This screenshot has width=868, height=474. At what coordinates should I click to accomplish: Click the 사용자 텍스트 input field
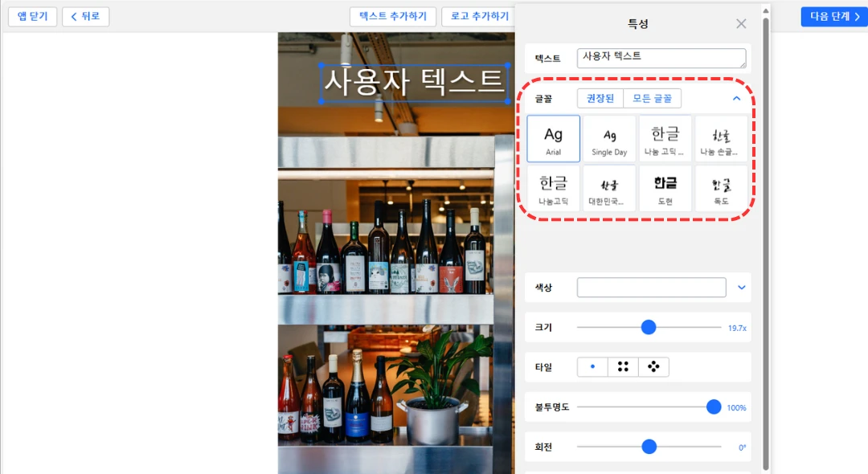(x=661, y=58)
